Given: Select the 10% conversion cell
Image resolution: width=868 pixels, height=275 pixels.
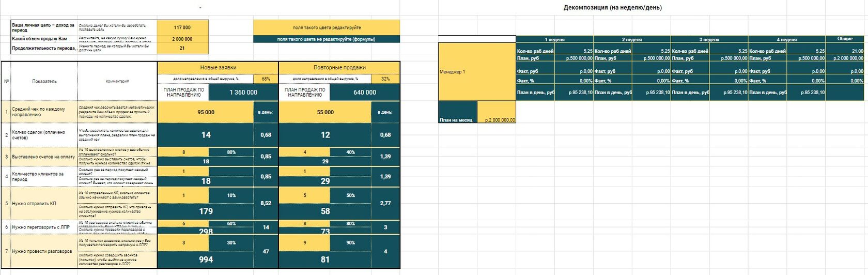Looking at the screenshot, I should pyautogui.click(x=231, y=195).
